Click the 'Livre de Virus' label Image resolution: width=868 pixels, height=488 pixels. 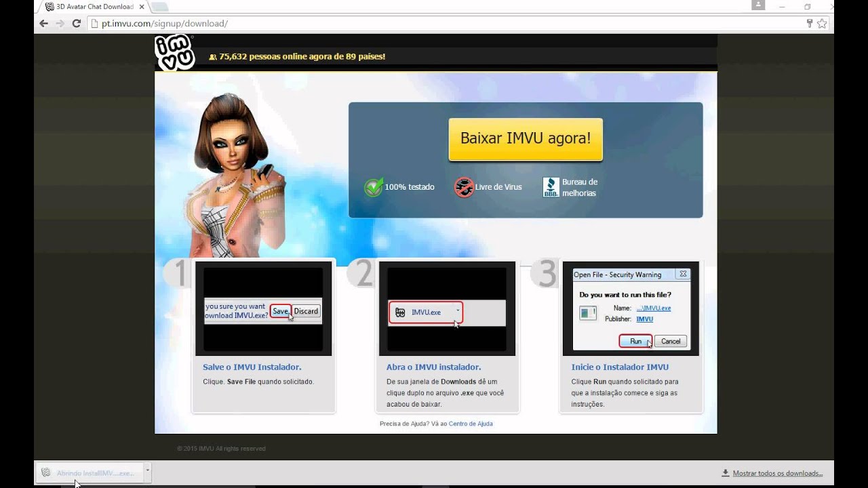pyautogui.click(x=498, y=187)
